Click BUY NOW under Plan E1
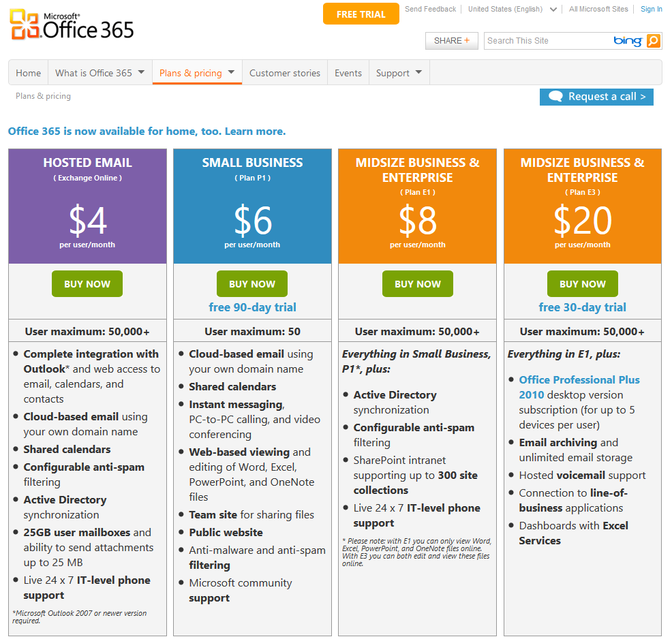The height and width of the screenshot is (639, 672). click(417, 284)
